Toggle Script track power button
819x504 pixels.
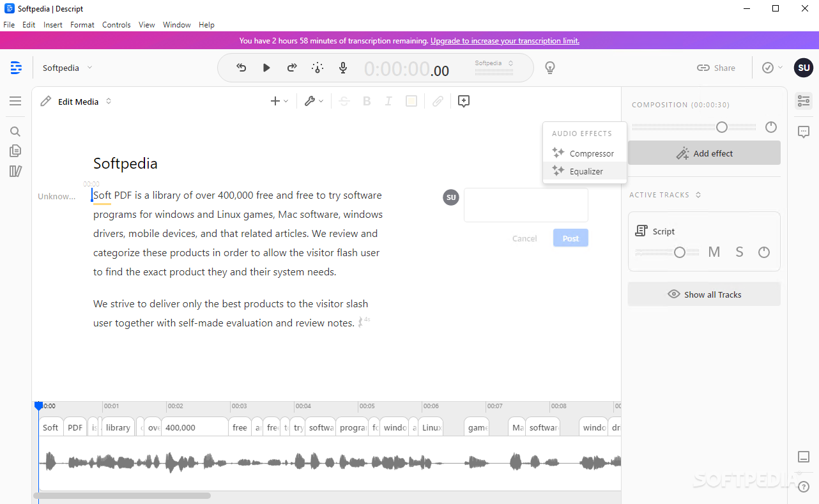764,252
